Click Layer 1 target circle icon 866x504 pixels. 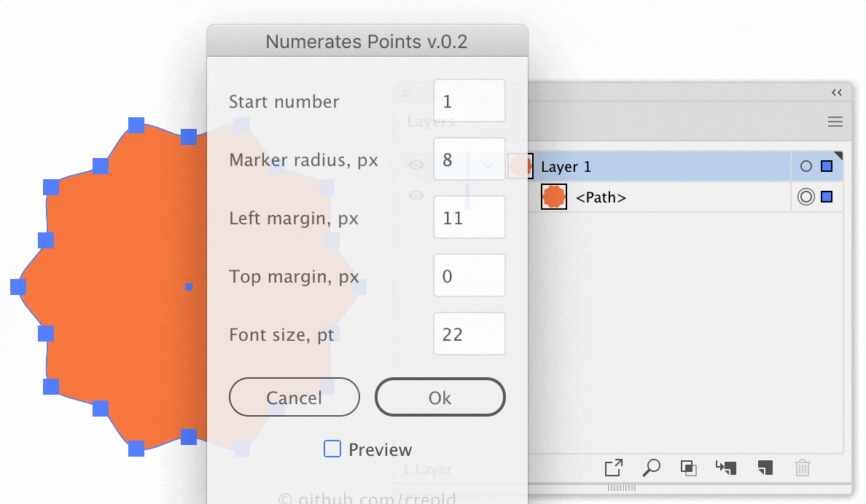pos(805,166)
